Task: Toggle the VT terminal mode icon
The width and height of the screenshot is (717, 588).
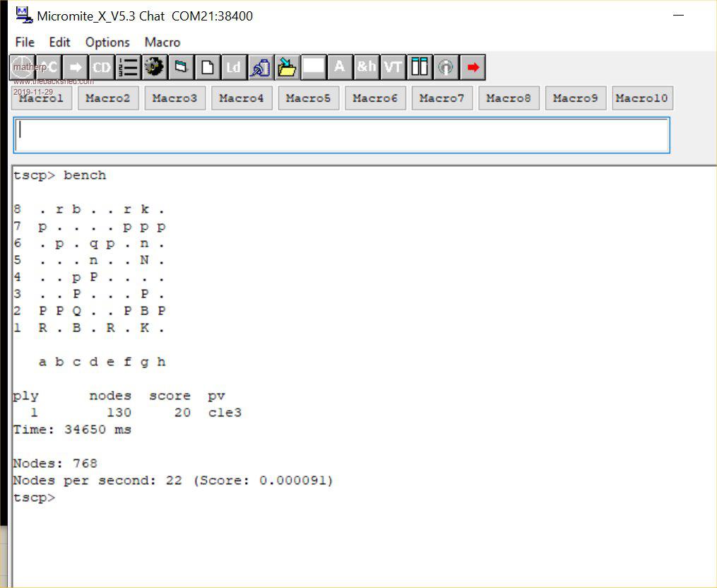Action: pyautogui.click(x=393, y=67)
